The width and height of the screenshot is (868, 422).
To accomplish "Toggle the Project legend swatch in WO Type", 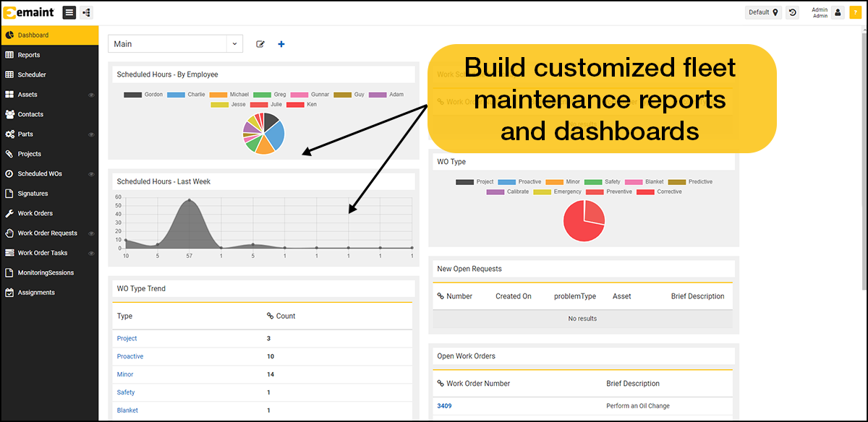I will [465, 182].
